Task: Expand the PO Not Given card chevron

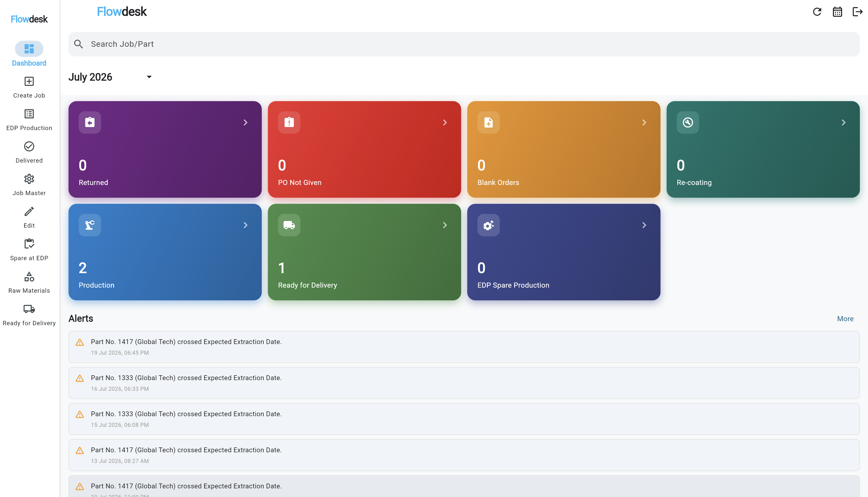Action: [x=445, y=122]
